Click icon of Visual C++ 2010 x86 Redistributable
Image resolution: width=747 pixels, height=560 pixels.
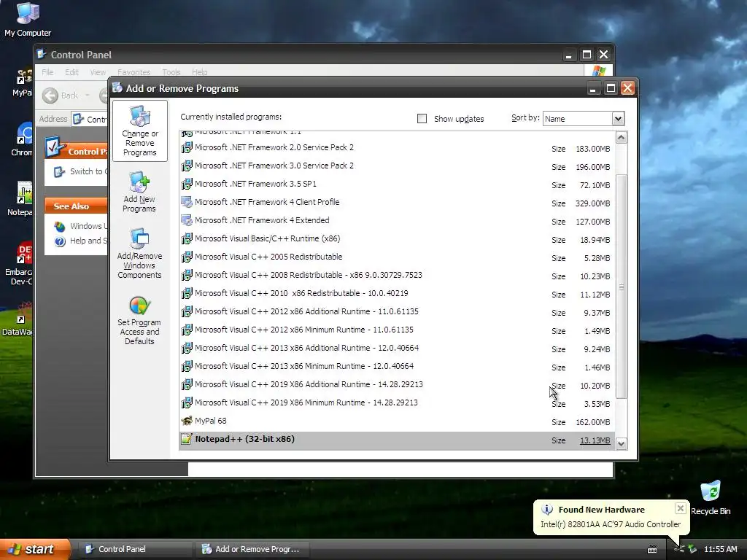pyautogui.click(x=187, y=293)
